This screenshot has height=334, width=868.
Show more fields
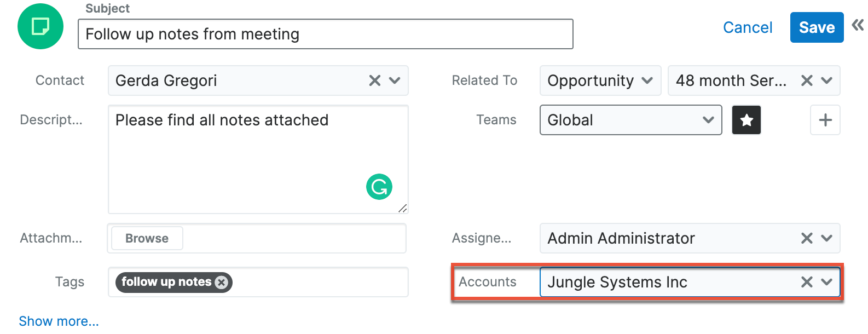[x=59, y=321]
